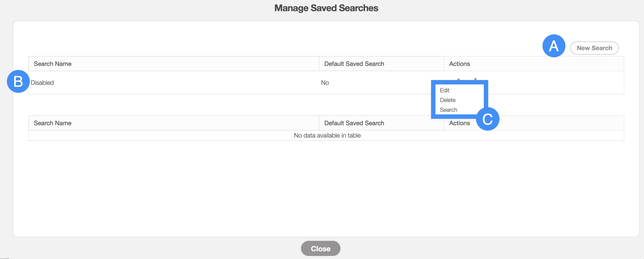
Task: Select Search in the actions popup menu
Action: coord(448,110)
